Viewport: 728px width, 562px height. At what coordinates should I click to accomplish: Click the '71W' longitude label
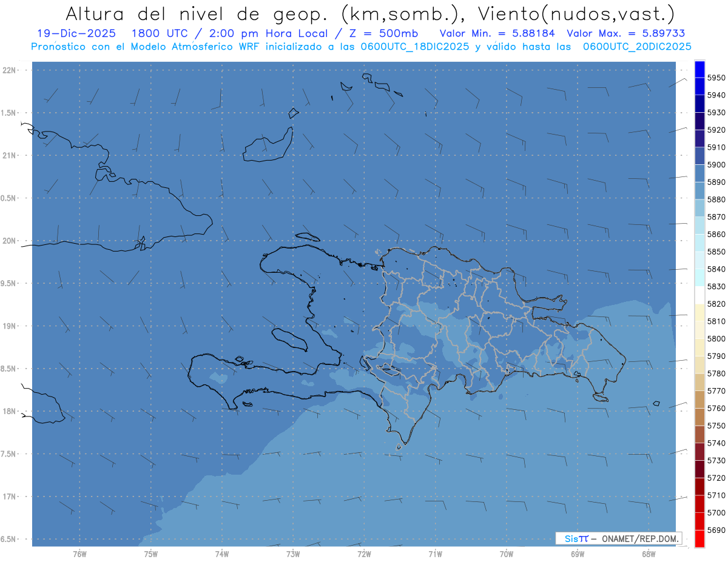pyautogui.click(x=435, y=554)
